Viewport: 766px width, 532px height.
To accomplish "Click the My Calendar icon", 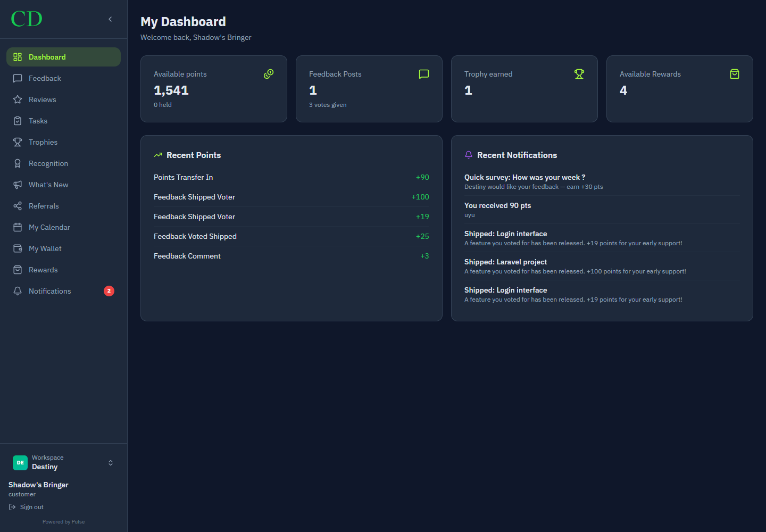I will tap(18, 227).
